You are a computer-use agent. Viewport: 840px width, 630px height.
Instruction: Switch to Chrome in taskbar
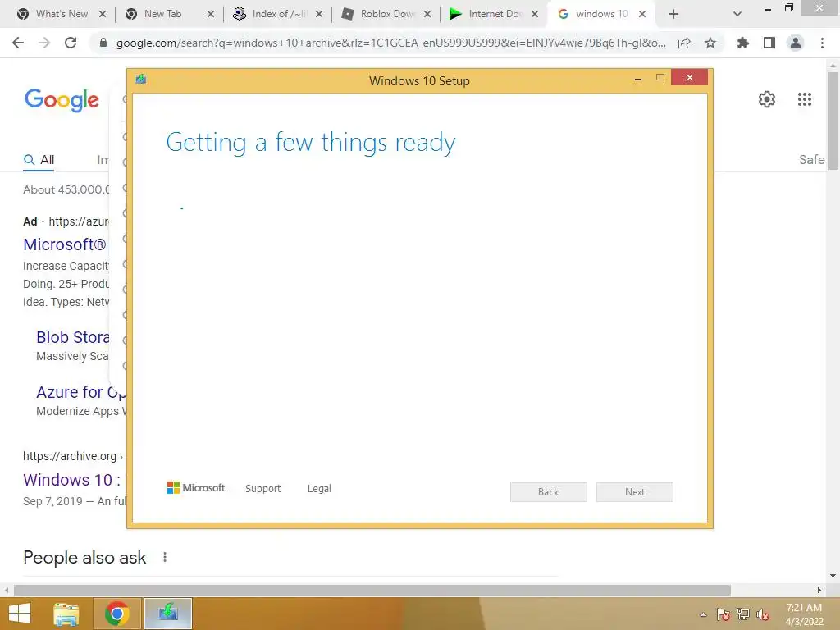click(x=116, y=614)
